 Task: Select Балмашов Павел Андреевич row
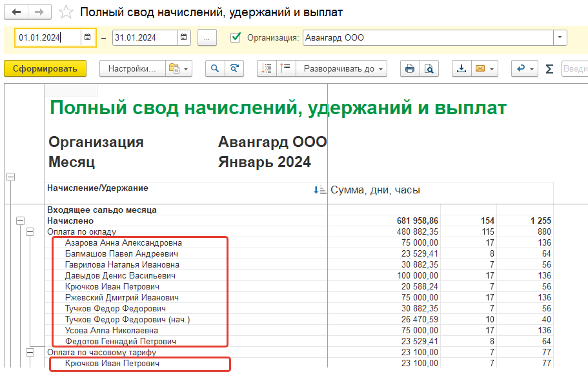point(121,253)
